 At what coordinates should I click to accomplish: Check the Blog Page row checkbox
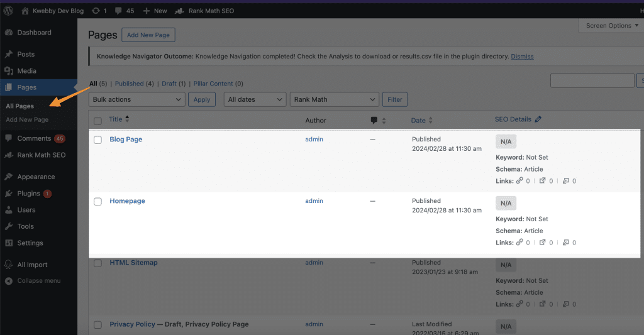[97, 140]
